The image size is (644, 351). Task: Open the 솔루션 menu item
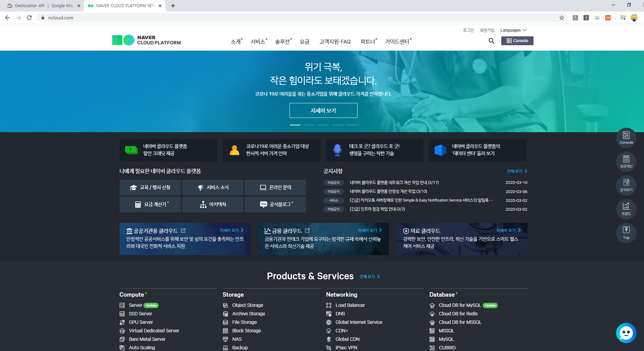[282, 41]
